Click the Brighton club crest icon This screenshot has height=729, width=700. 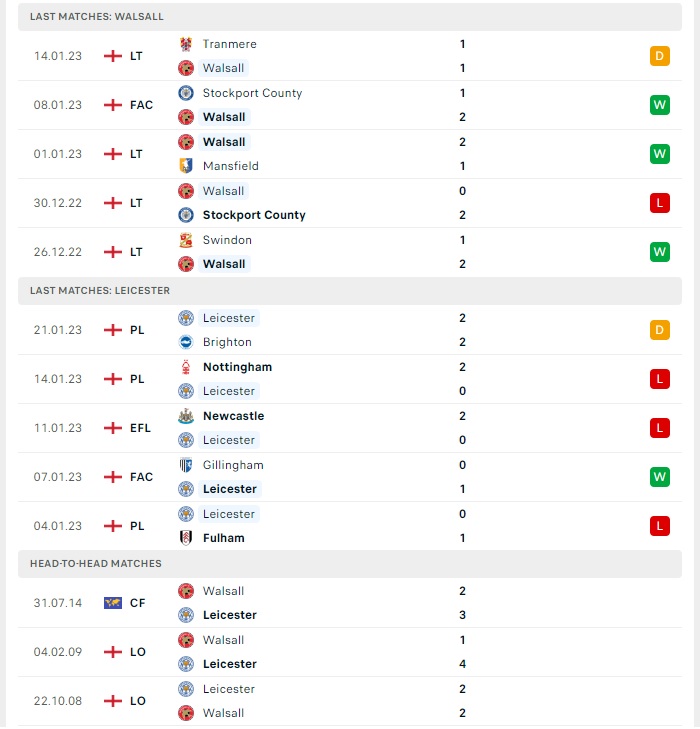186,342
